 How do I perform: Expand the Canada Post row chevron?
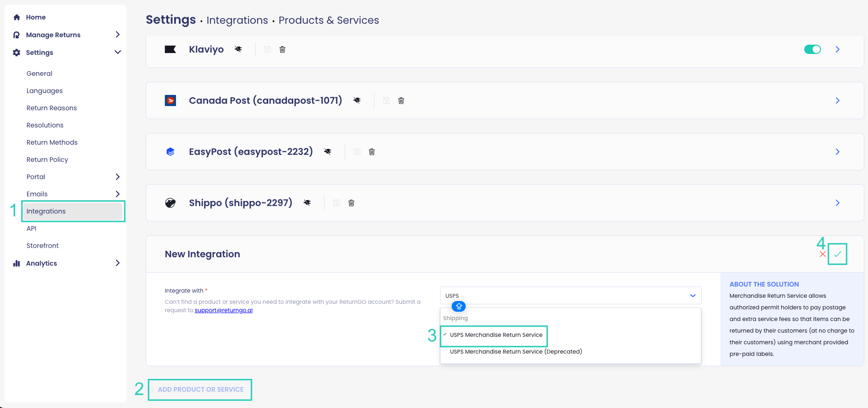pos(838,100)
